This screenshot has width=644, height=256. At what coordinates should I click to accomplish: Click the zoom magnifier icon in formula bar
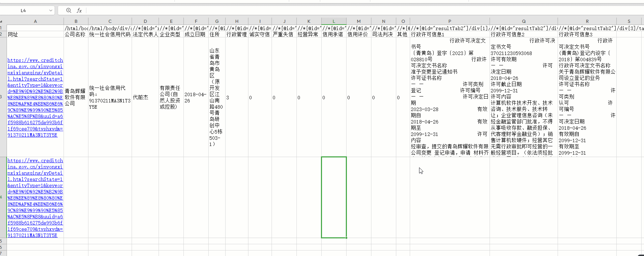click(x=68, y=10)
